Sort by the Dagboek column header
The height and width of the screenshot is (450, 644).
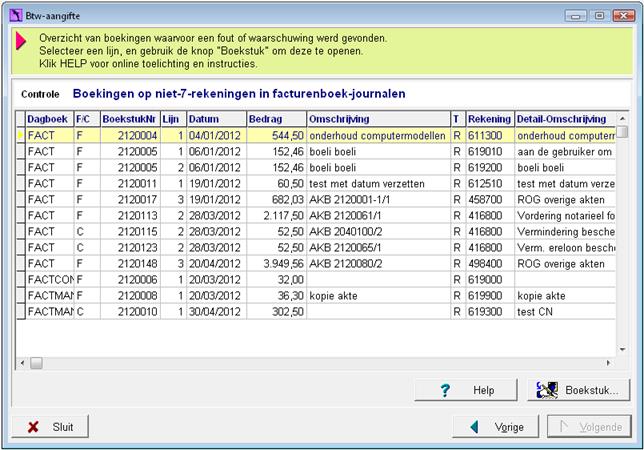(49, 119)
